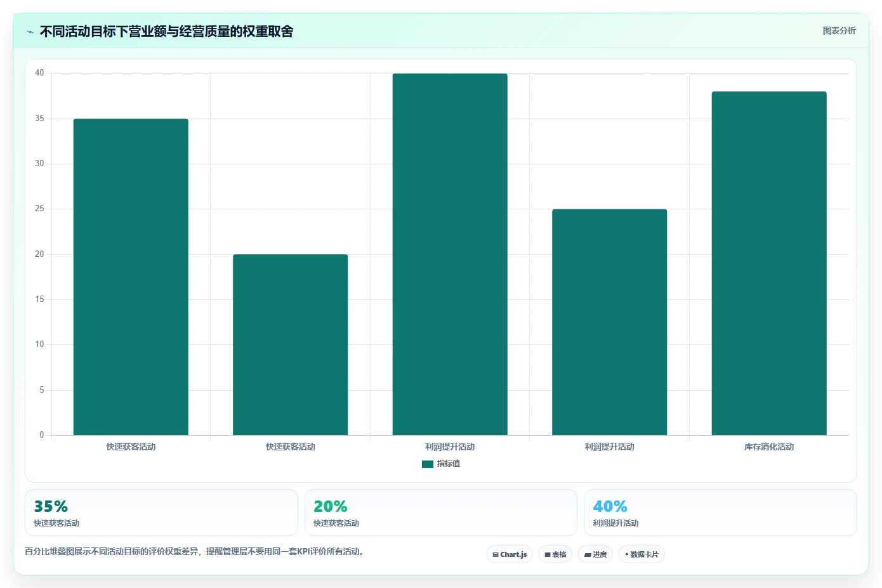Click the Chart.js tag

point(510,554)
